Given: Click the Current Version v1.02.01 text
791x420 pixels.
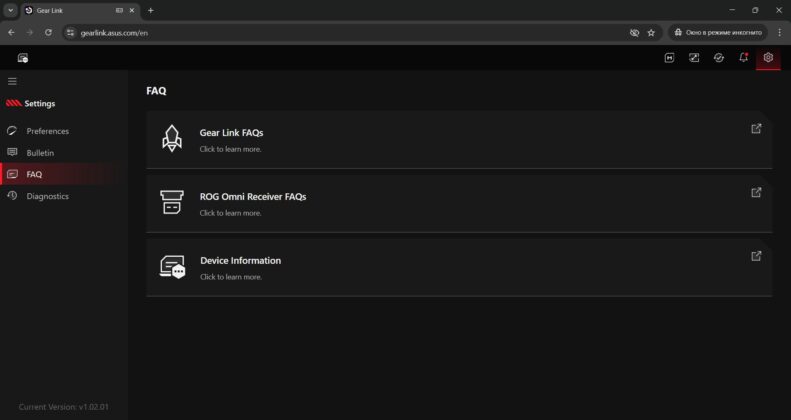Looking at the screenshot, I should (64, 407).
